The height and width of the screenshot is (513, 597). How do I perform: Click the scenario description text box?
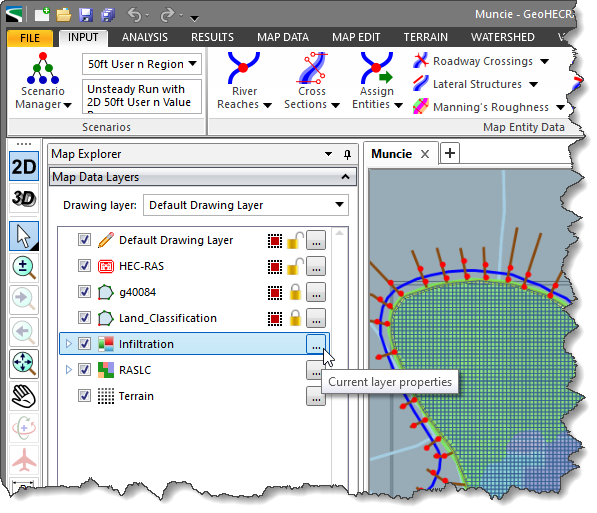142,96
